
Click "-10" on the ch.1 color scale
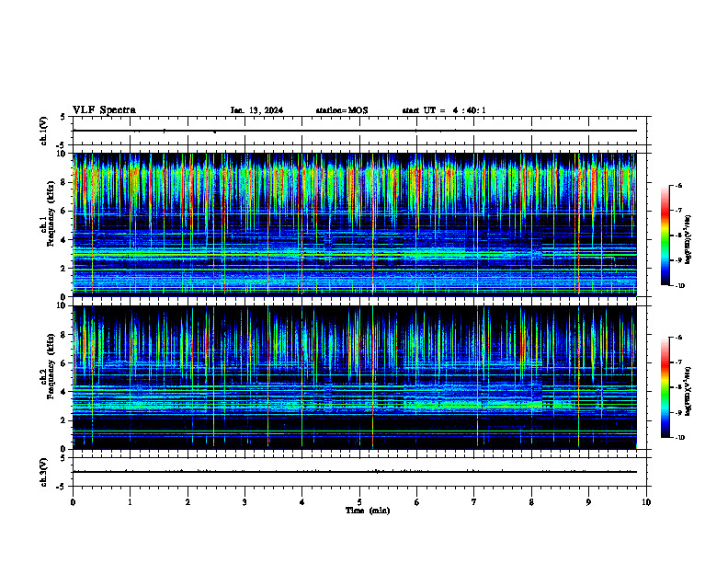click(679, 286)
